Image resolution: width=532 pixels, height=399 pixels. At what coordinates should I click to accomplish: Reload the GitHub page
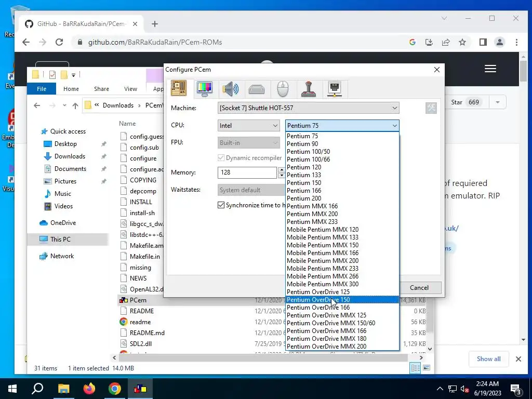[x=59, y=42]
